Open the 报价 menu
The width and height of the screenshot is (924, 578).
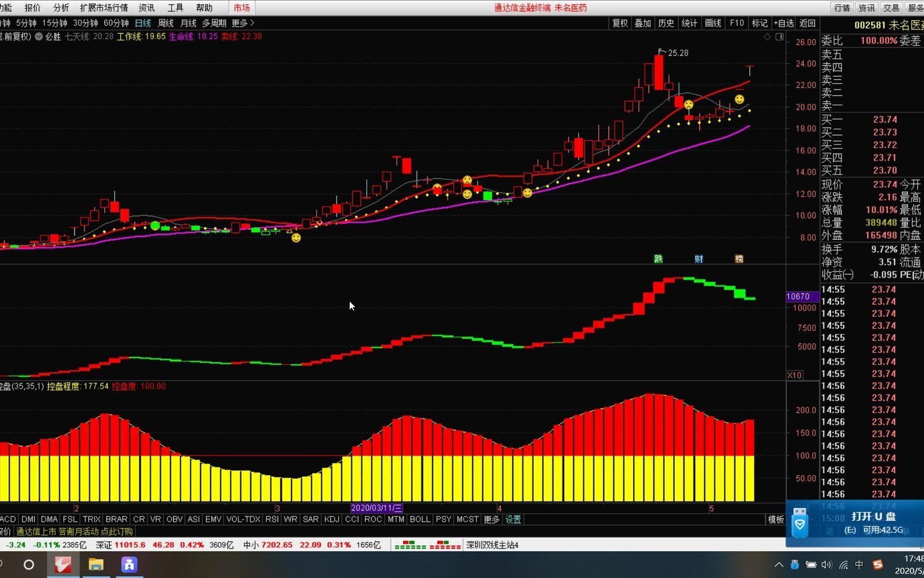click(x=32, y=7)
